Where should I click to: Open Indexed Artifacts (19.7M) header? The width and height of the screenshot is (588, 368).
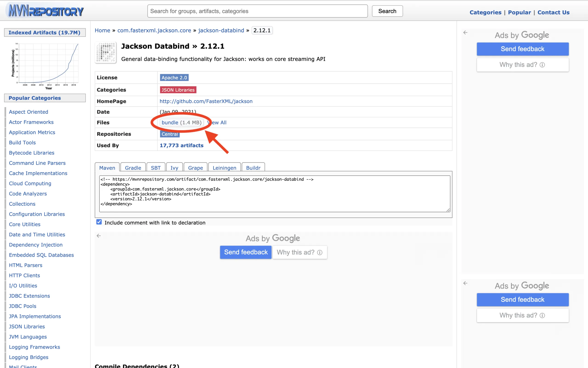(x=45, y=33)
